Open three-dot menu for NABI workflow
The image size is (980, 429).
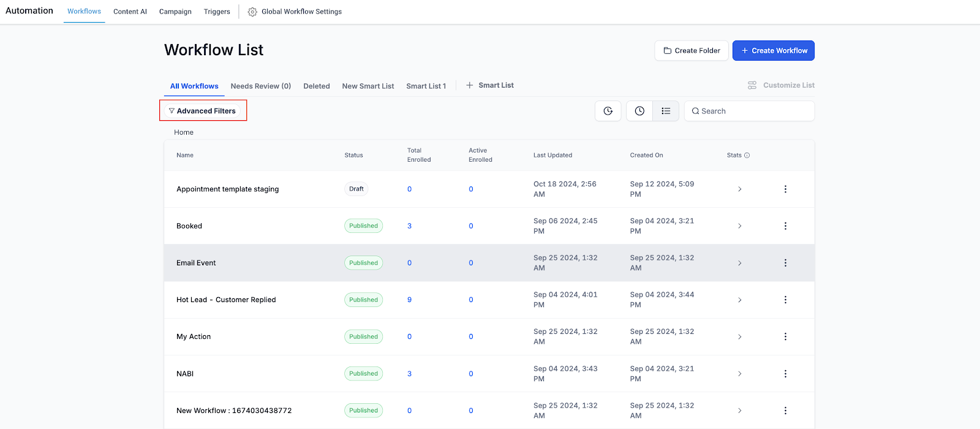click(x=785, y=374)
